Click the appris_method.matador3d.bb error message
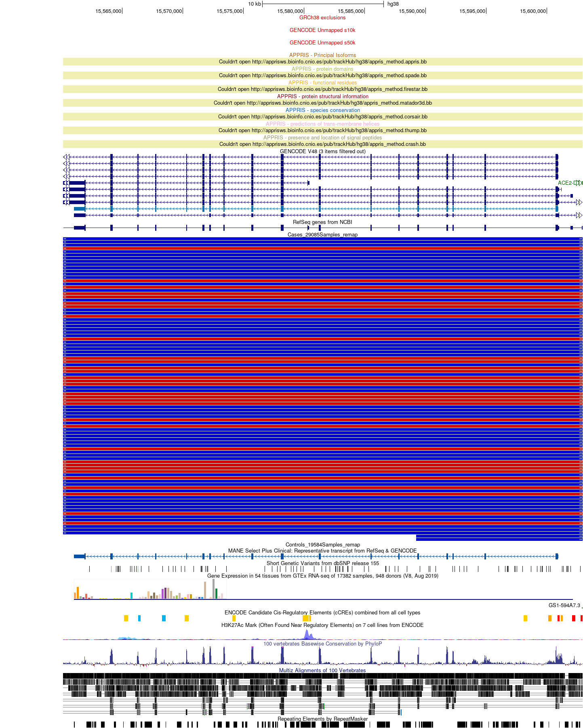Image resolution: width=583 pixels, height=728 pixels. click(x=322, y=103)
